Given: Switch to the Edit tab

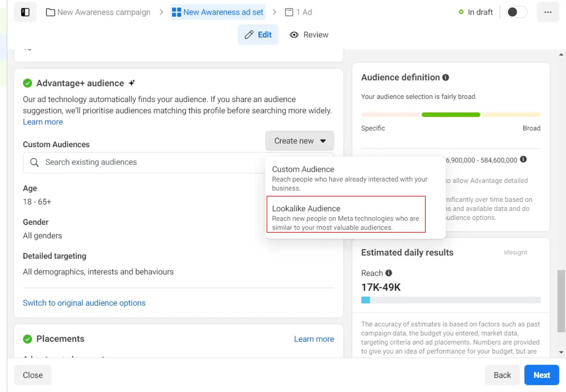Looking at the screenshot, I should 258,35.
